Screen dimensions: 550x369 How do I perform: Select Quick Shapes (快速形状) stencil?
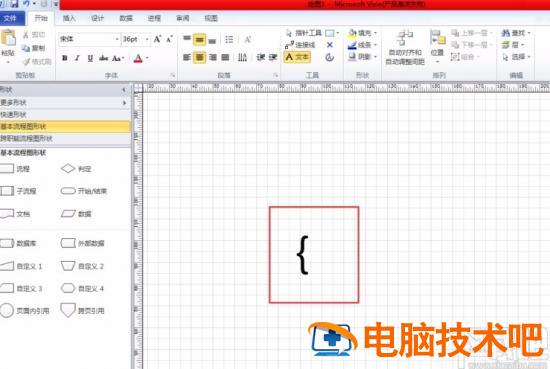click(65, 115)
